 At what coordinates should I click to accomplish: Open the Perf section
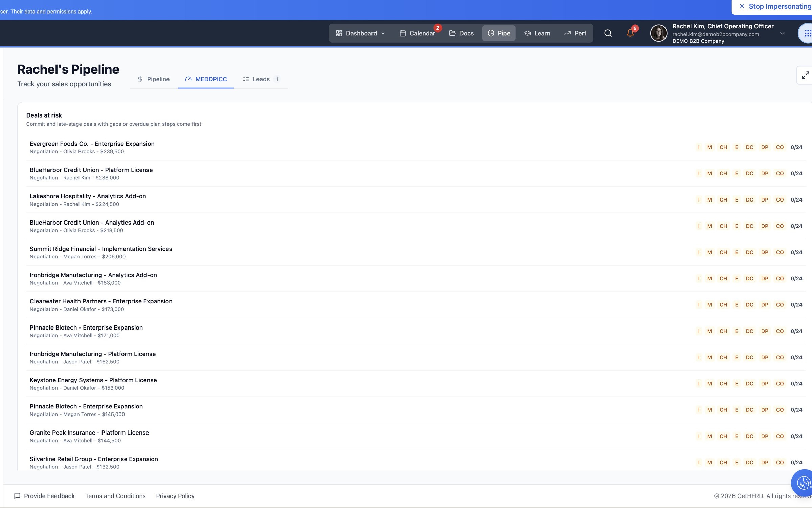click(x=575, y=33)
